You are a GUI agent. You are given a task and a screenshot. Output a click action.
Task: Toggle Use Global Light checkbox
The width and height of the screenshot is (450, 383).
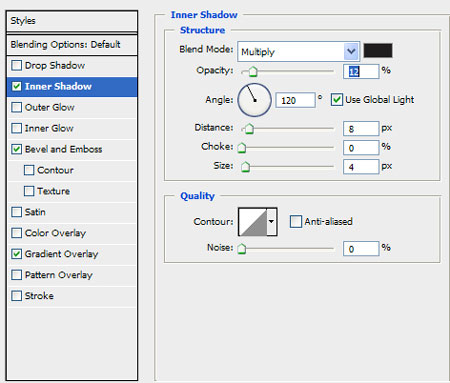tap(337, 100)
